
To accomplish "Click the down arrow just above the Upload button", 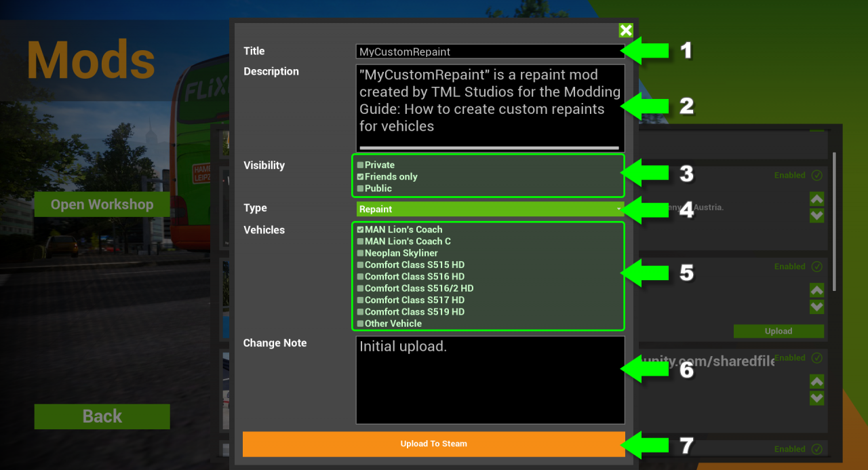I will point(816,307).
